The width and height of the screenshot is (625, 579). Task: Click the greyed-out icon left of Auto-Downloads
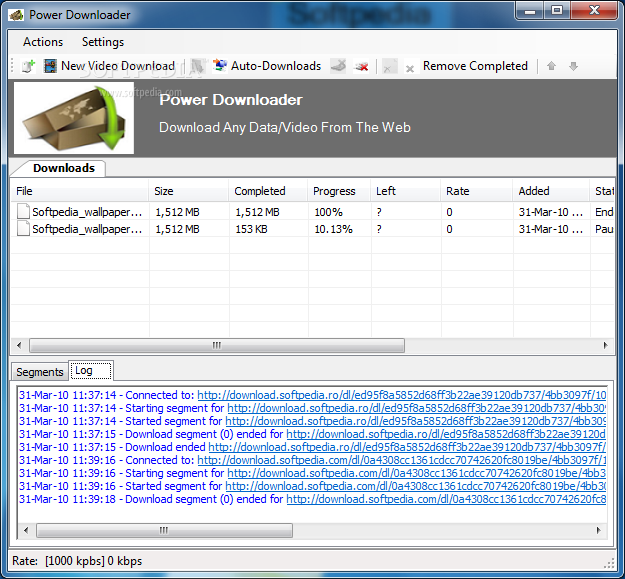click(x=198, y=66)
